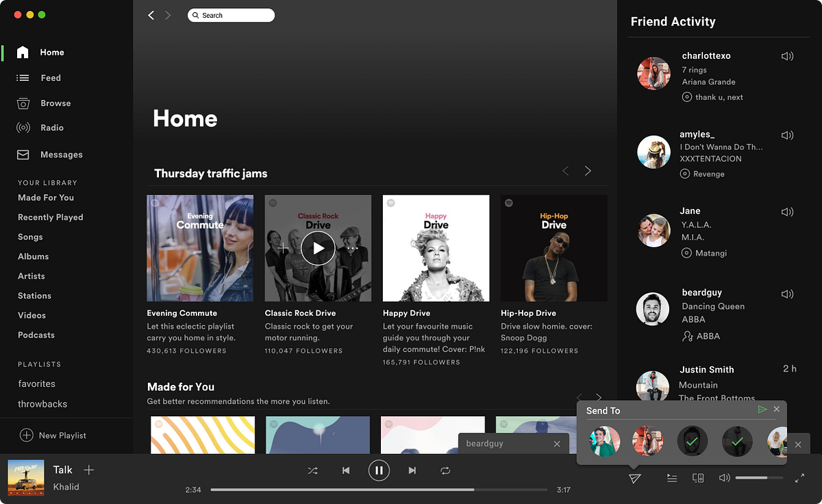Open charlottexo's profile picture
This screenshot has width=822, height=504.
(x=653, y=73)
